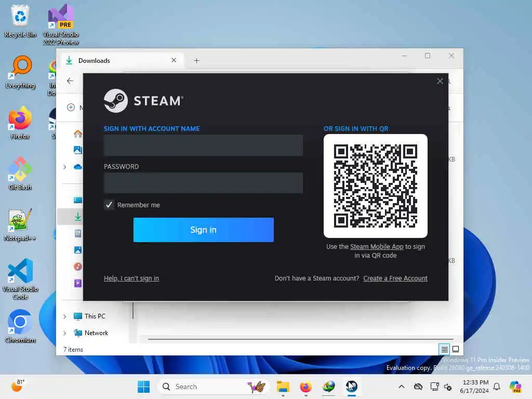This screenshot has width=532, height=399.
Task: Click the New plus icon in File Explorer
Action: tap(71, 108)
